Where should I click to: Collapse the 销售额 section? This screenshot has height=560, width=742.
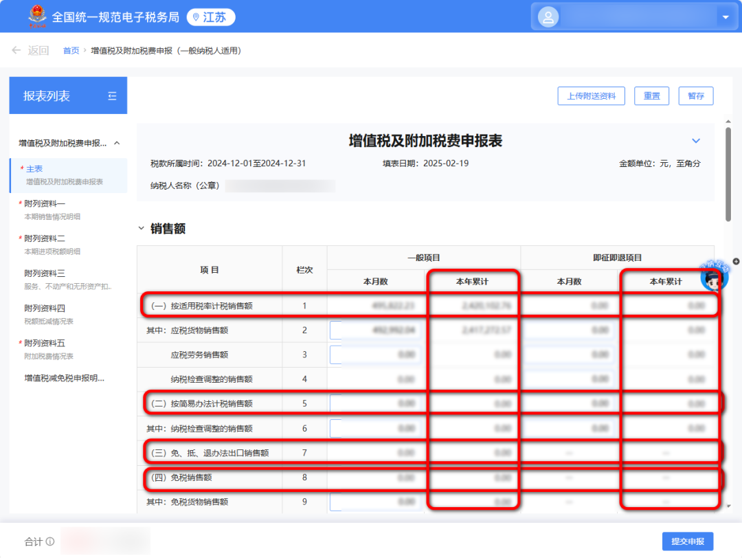coord(142,228)
